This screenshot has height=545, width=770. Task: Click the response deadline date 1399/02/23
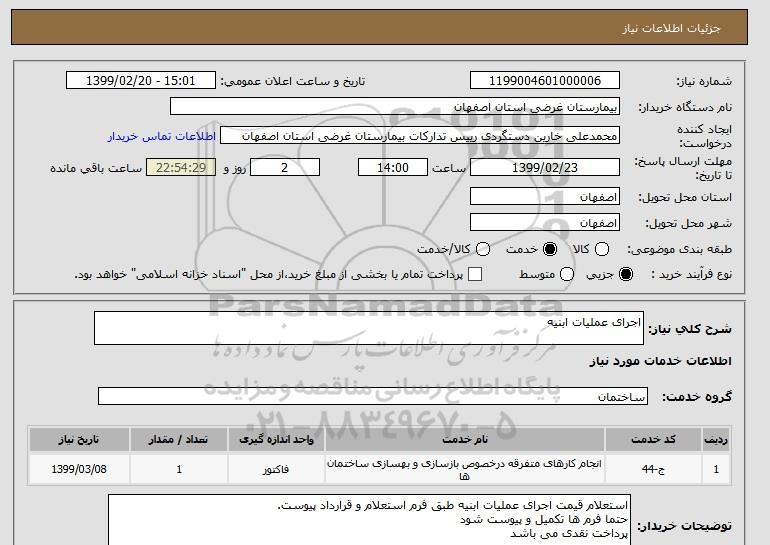click(545, 167)
